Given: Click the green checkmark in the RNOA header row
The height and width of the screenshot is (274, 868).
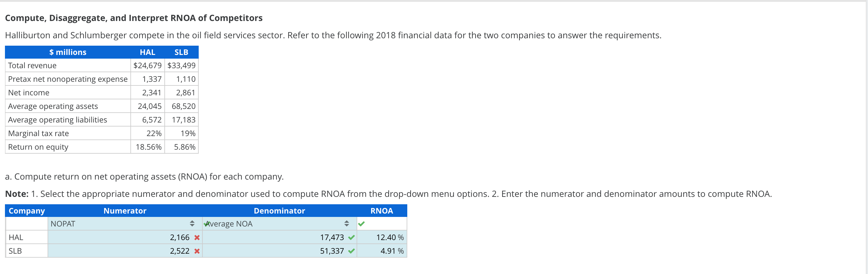Looking at the screenshot, I should pyautogui.click(x=361, y=223).
